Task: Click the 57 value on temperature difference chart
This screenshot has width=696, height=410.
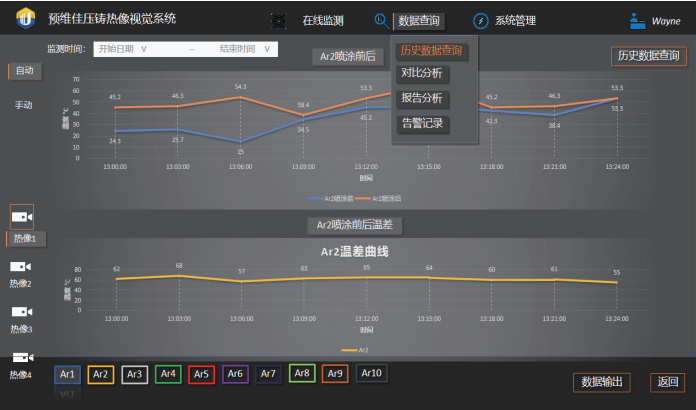Action: pos(241,271)
